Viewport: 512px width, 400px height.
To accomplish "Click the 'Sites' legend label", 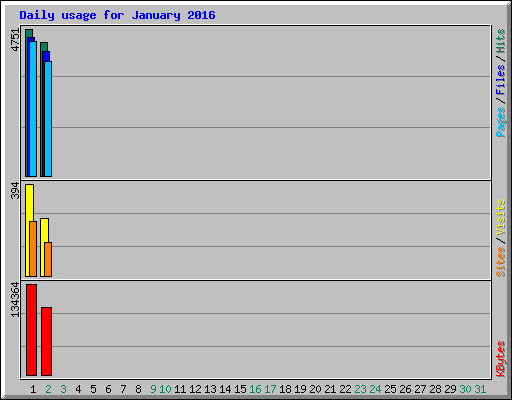I will pyautogui.click(x=501, y=262).
